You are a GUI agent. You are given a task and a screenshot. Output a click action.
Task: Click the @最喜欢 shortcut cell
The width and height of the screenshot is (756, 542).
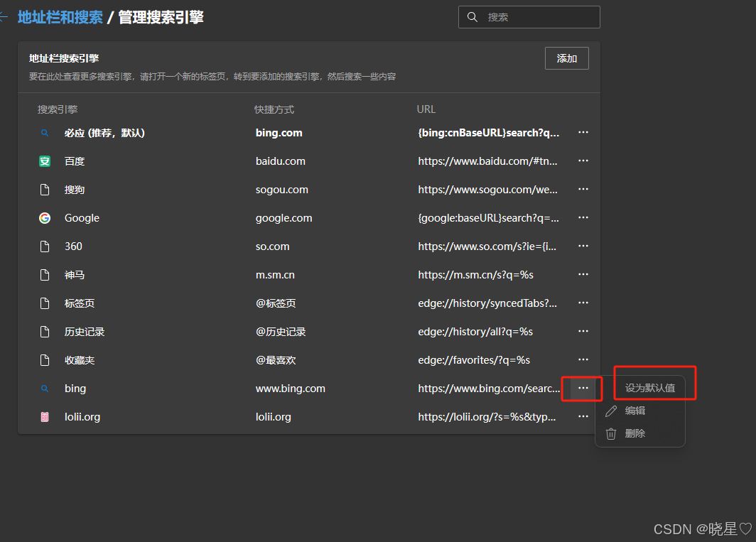(x=276, y=360)
